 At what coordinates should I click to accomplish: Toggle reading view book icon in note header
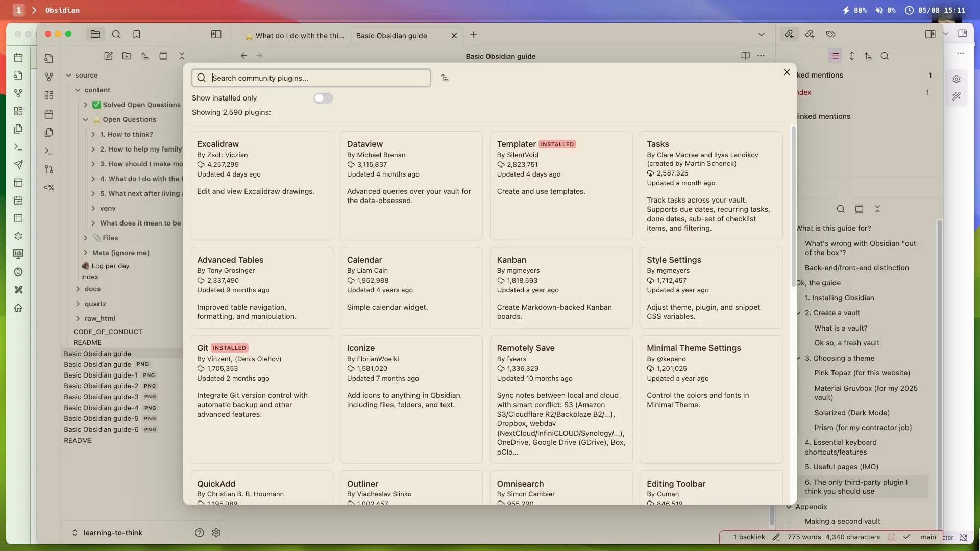pos(745,56)
